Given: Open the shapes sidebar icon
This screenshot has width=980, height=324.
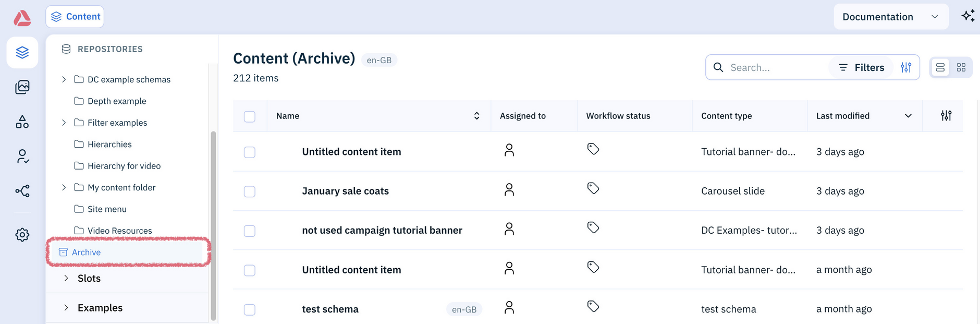Looking at the screenshot, I should (x=22, y=122).
